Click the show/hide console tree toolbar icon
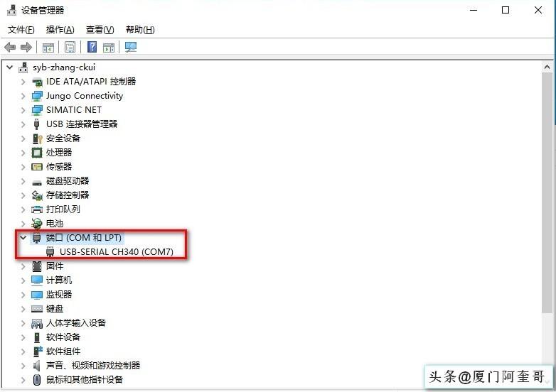The height and width of the screenshot is (392, 556). tap(48, 47)
